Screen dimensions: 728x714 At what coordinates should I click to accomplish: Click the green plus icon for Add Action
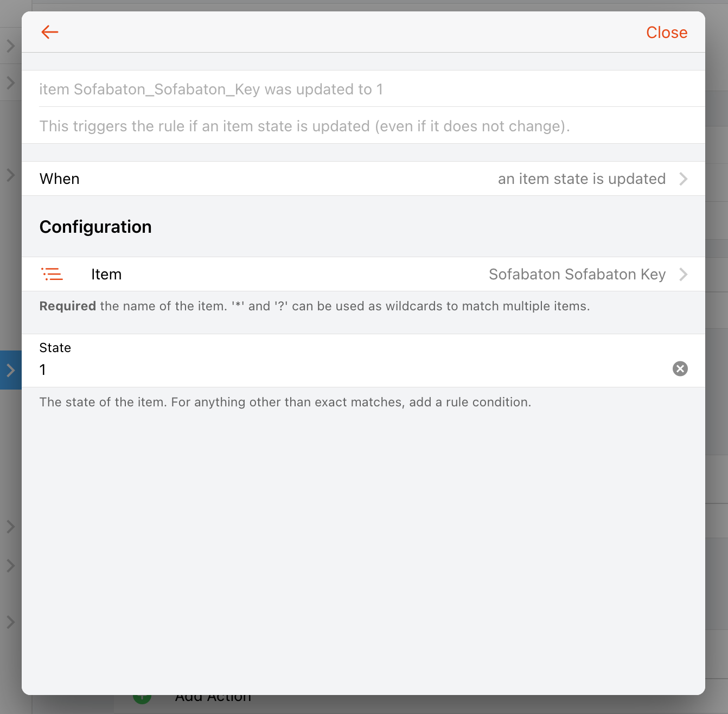142,699
